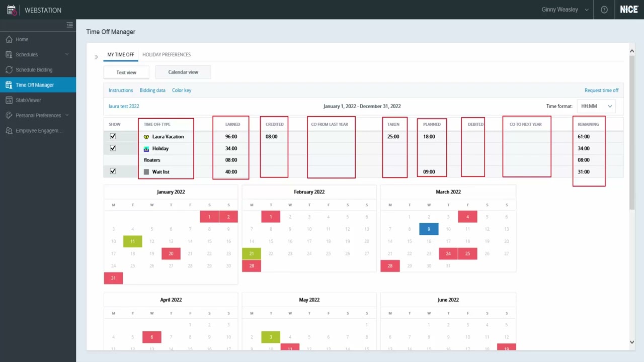Expand the Personal Preferences chevron
The width and height of the screenshot is (644, 362).
pos(67,115)
